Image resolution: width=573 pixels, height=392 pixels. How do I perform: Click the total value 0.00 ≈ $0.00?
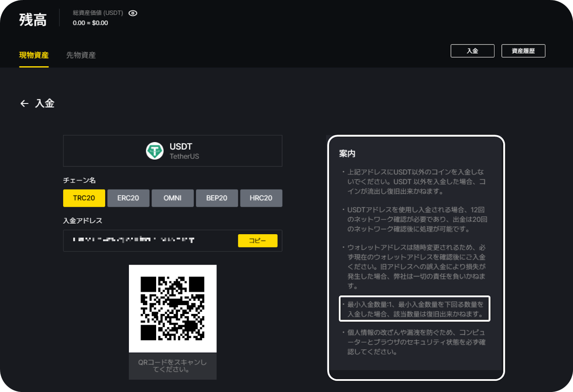[90, 23]
